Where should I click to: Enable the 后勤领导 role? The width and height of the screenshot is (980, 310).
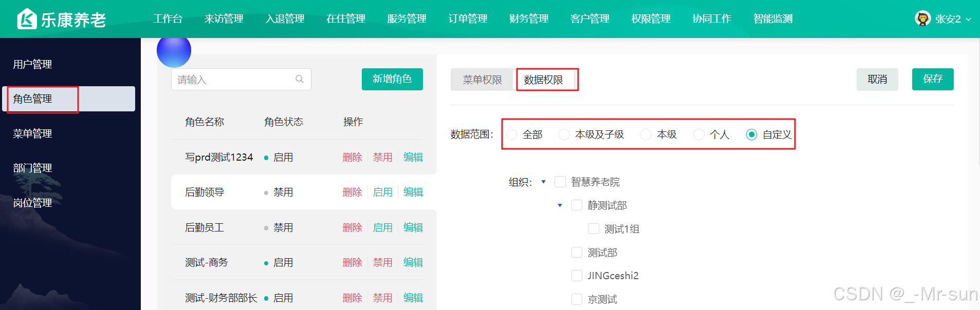click(383, 192)
